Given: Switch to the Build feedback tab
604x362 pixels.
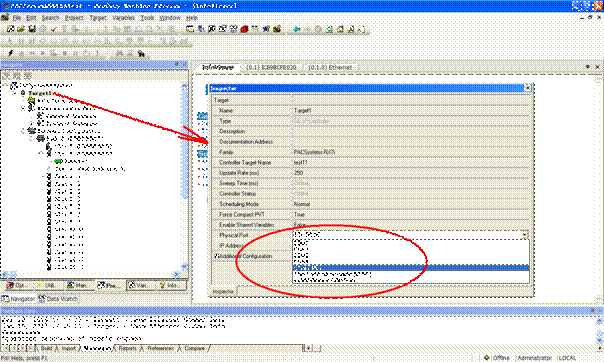Looking at the screenshot, I should pos(46,348).
